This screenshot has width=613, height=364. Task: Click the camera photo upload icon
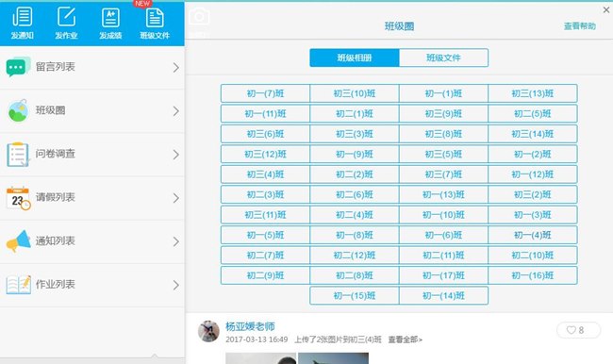pos(199,17)
